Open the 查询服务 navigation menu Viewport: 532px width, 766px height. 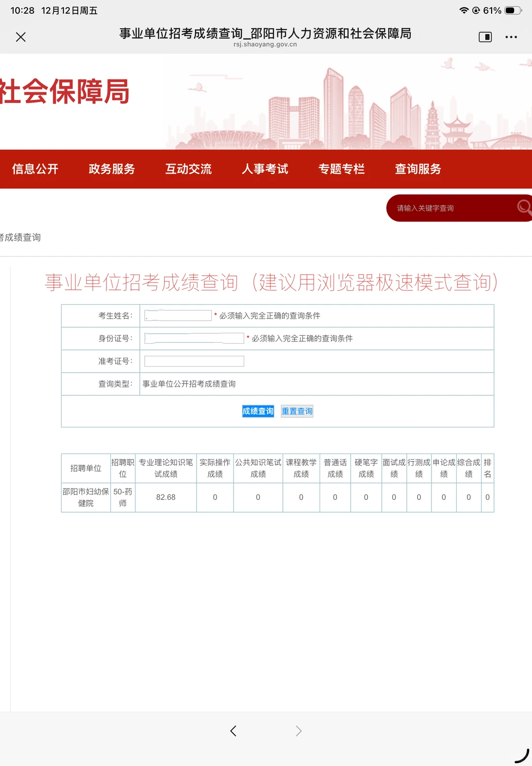coord(417,169)
